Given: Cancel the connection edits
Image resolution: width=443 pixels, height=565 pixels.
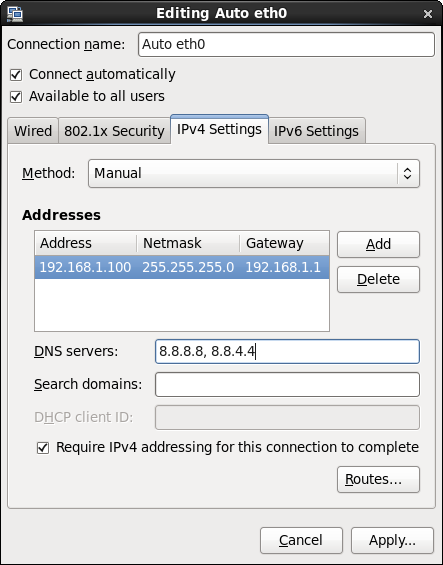Looking at the screenshot, I should (301, 540).
